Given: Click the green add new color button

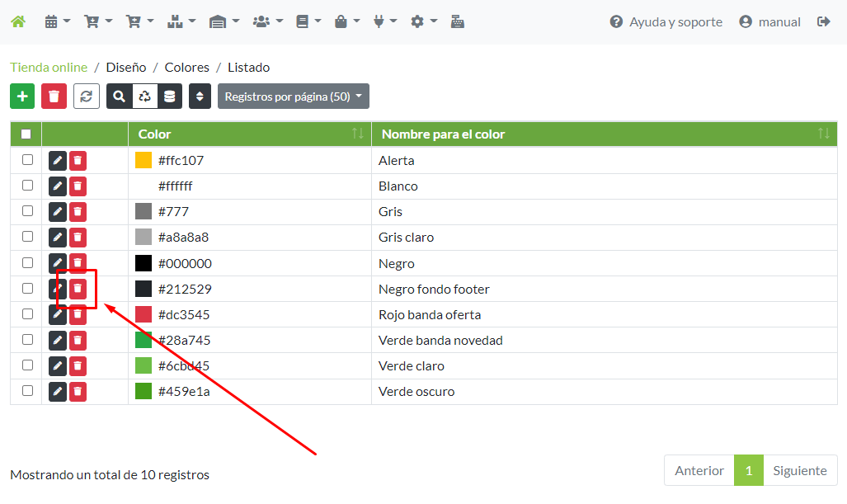Looking at the screenshot, I should point(22,97).
